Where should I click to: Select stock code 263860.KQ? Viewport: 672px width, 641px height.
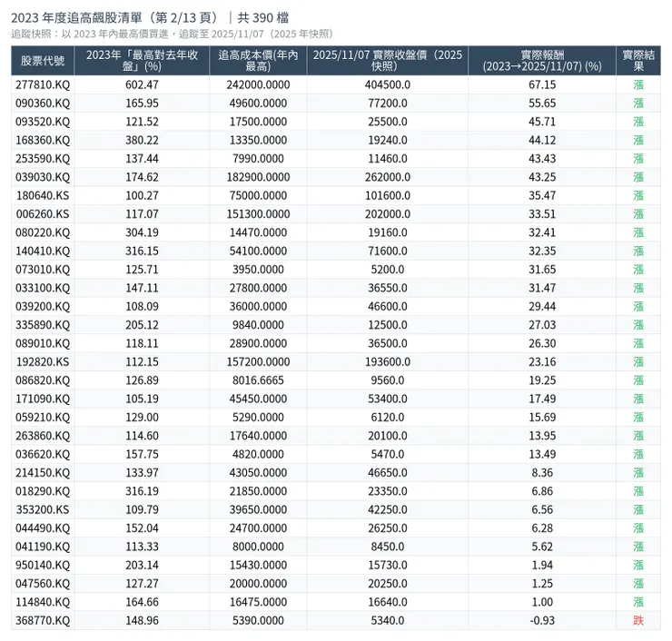click(x=43, y=436)
